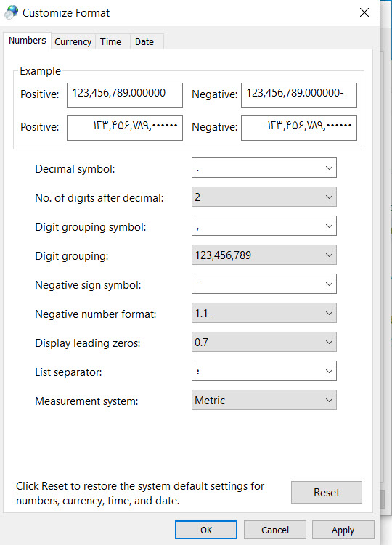The width and height of the screenshot is (392, 545).
Task: Open the Negative sign symbol dropdown
Action: tap(264, 284)
